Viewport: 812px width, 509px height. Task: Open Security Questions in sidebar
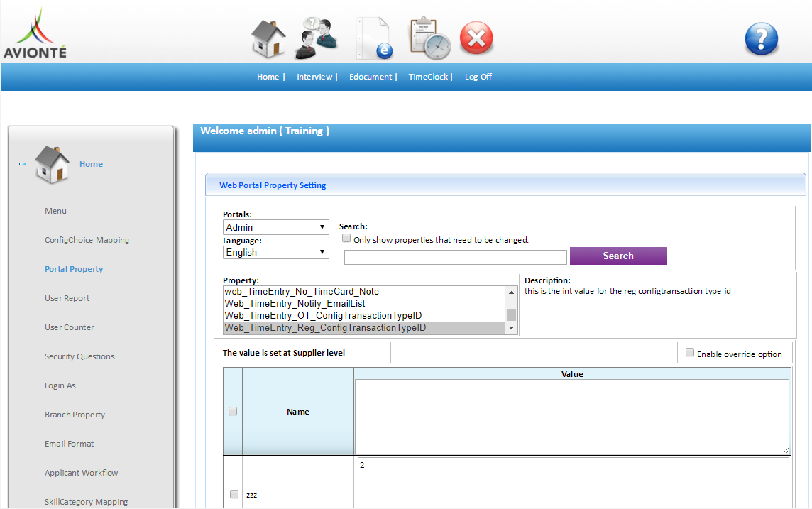tap(79, 356)
